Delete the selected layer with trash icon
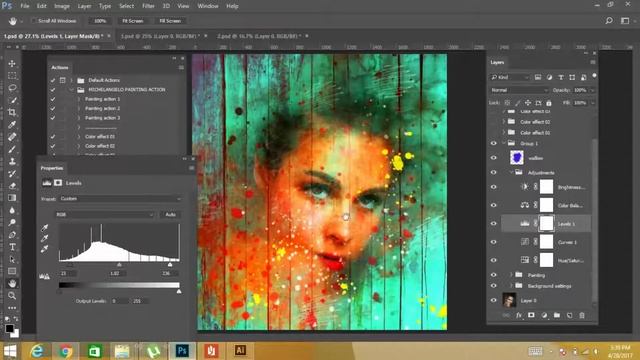Viewport: 640px width, 360px height. [582, 315]
